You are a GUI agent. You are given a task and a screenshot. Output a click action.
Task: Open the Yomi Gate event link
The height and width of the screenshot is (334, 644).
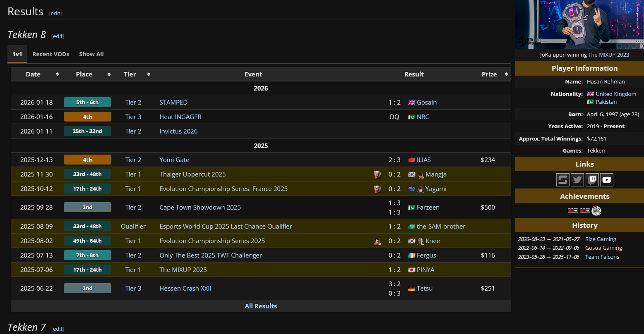(x=174, y=160)
